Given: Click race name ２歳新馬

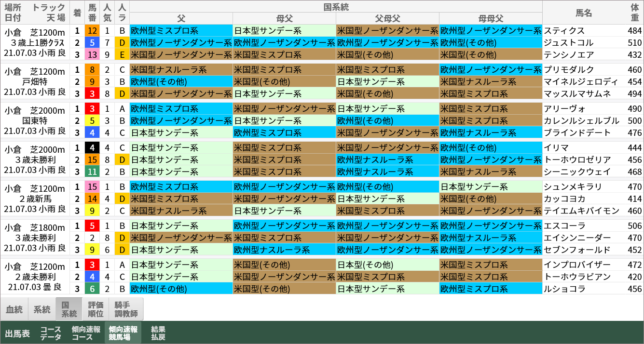Looking at the screenshot, I should point(34,198).
